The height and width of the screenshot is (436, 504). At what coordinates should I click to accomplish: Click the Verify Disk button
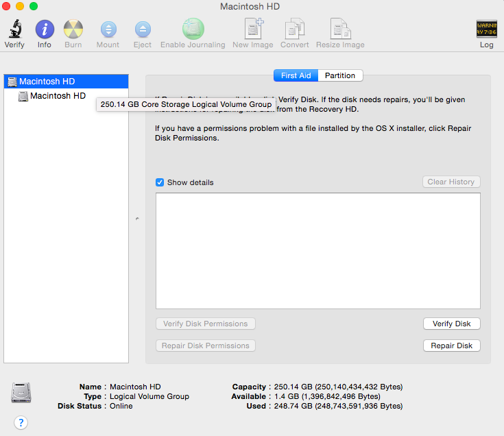click(452, 324)
